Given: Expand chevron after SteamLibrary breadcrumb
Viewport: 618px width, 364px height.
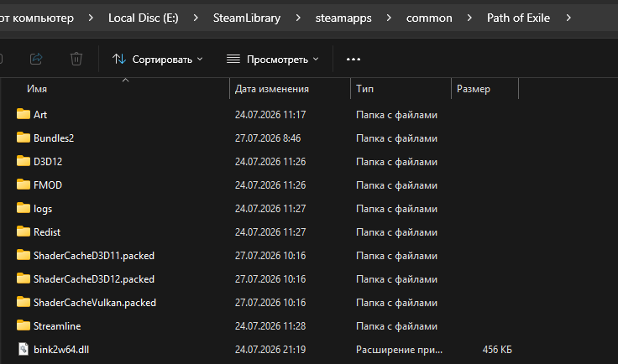Looking at the screenshot, I should (298, 18).
